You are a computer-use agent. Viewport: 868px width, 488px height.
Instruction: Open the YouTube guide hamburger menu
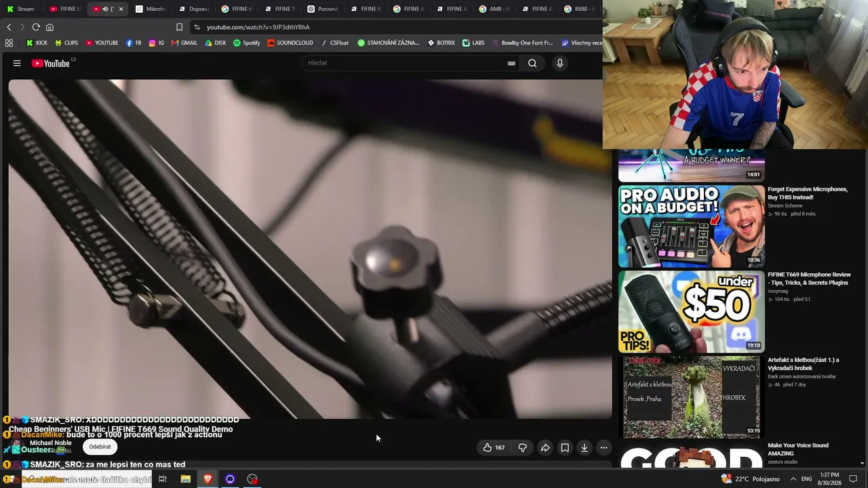[17, 63]
